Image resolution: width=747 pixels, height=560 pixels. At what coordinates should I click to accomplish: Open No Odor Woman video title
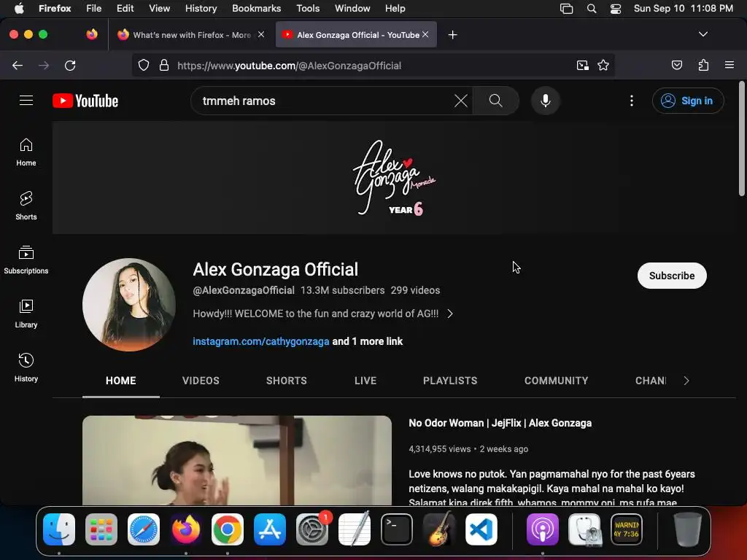click(x=500, y=423)
